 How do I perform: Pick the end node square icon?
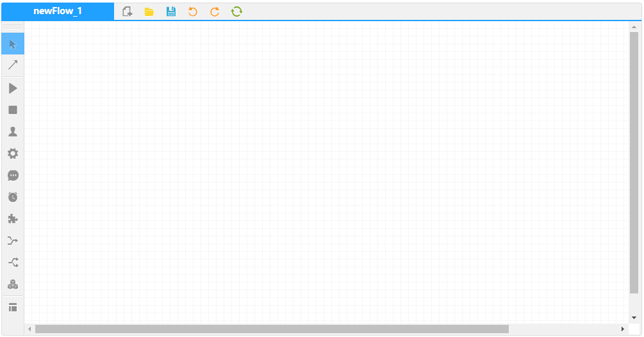[13, 110]
